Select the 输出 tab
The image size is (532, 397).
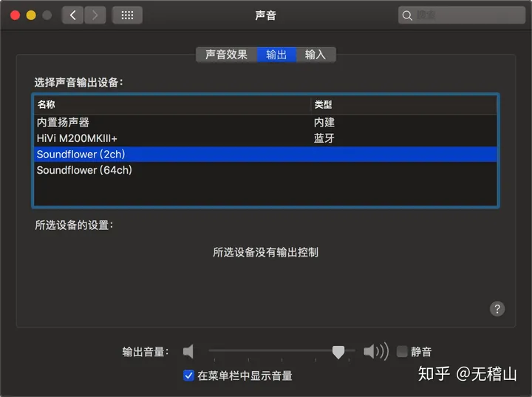276,55
